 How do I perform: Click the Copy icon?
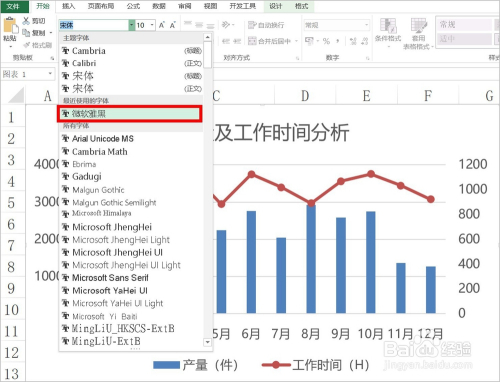pos(26,33)
